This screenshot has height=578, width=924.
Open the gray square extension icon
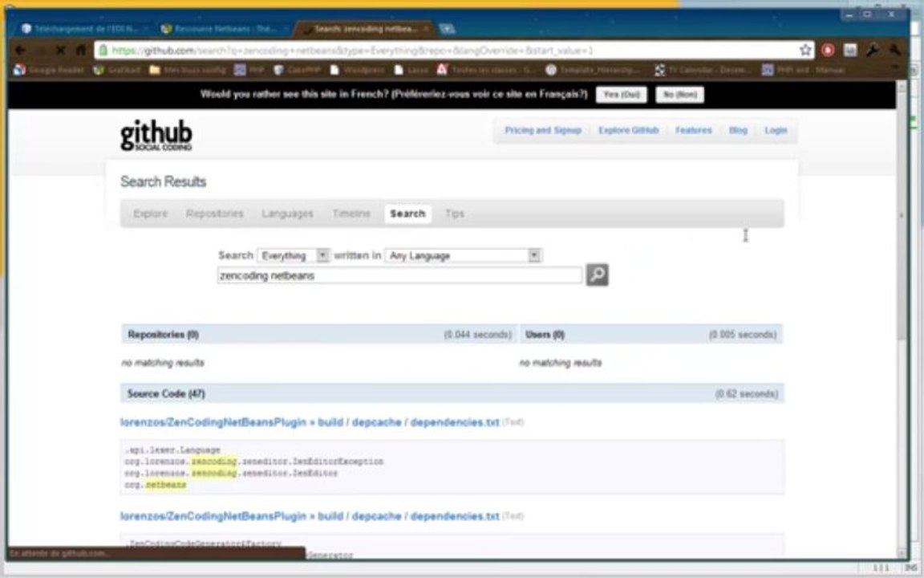click(849, 51)
